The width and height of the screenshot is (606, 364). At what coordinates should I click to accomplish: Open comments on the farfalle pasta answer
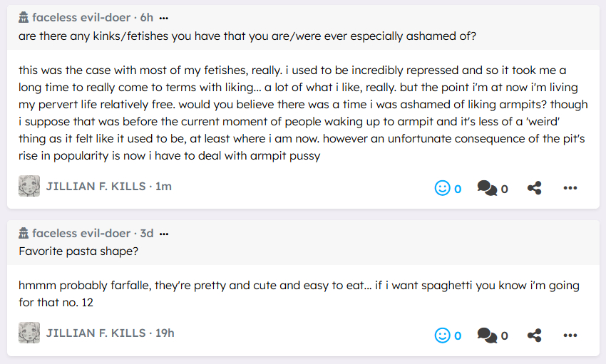coord(487,335)
